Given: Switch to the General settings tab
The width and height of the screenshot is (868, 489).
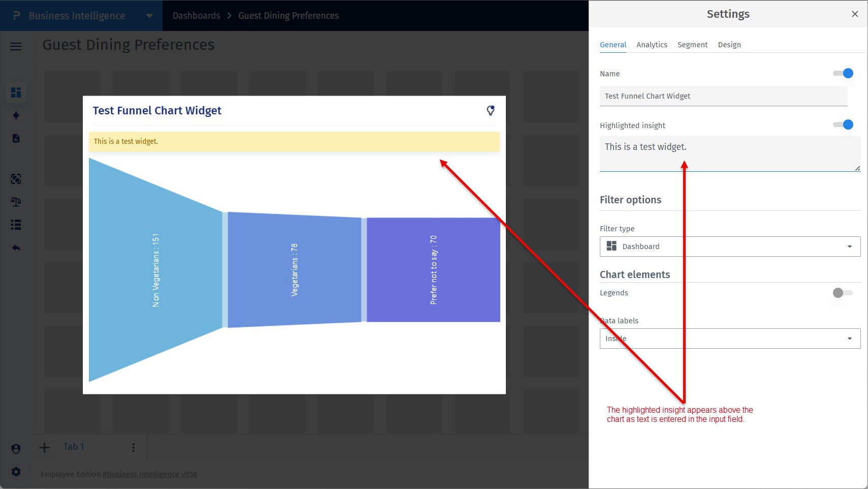Looking at the screenshot, I should tap(613, 45).
